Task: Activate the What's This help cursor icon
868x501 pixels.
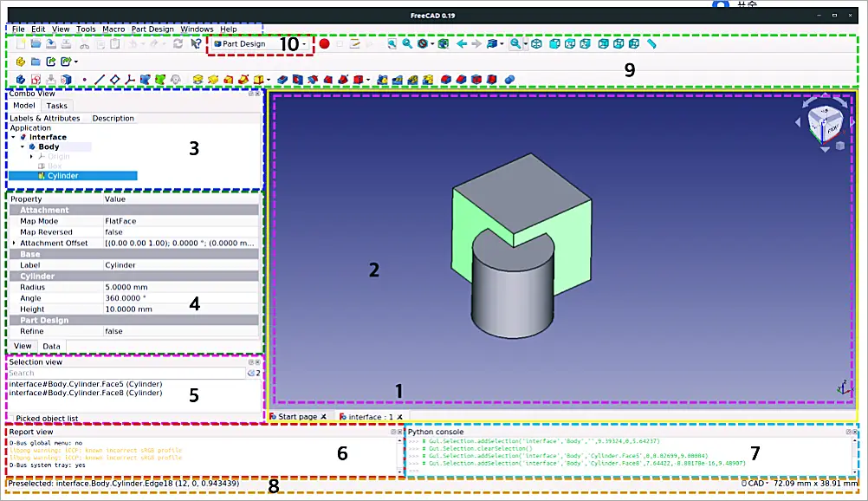Action: (x=196, y=44)
